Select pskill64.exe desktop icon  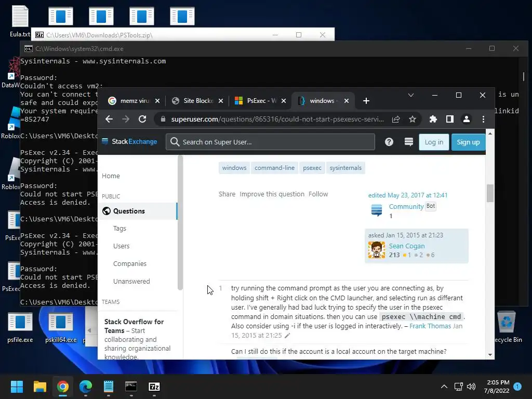pos(61,327)
